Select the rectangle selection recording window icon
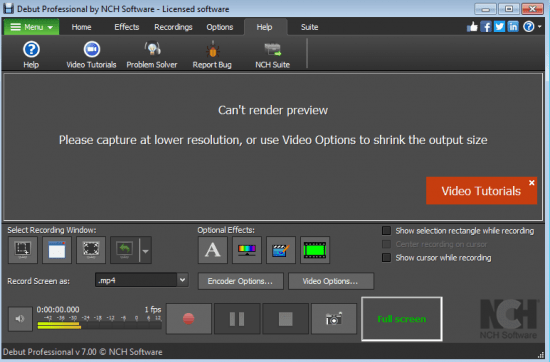This screenshot has height=362, width=550. click(x=23, y=250)
